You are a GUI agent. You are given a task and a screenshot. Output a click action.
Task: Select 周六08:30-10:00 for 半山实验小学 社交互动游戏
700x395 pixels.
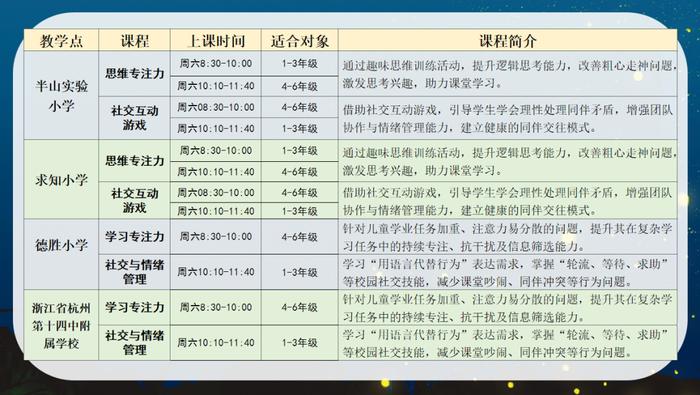pos(216,107)
